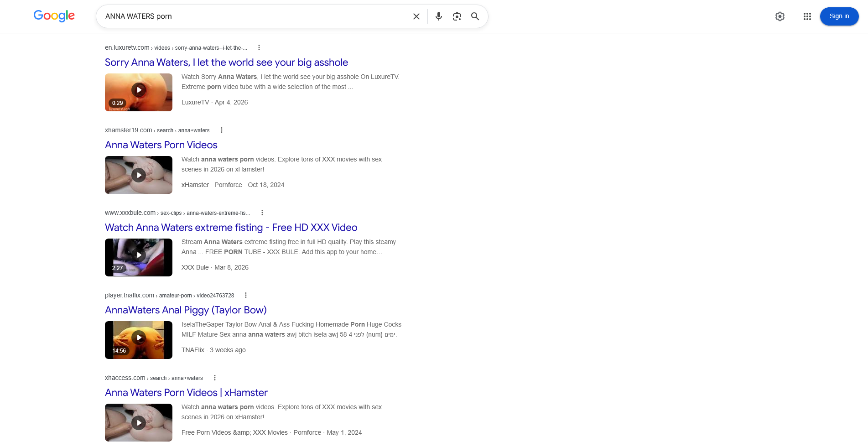Screen dimensions: 868x442
Task: Open the three-dot menu for the en.luxuretv.com result
Action: 259,47
